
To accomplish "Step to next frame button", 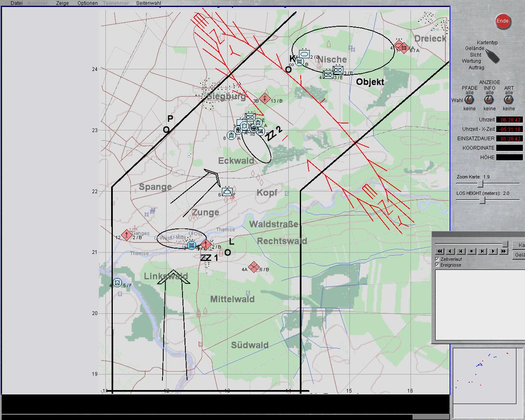I will tap(482, 251).
